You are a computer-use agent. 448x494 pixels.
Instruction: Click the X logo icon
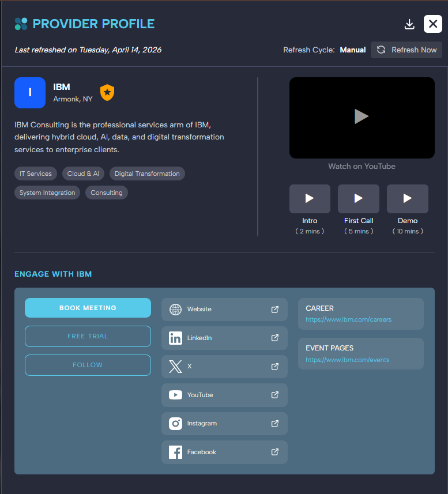click(175, 367)
